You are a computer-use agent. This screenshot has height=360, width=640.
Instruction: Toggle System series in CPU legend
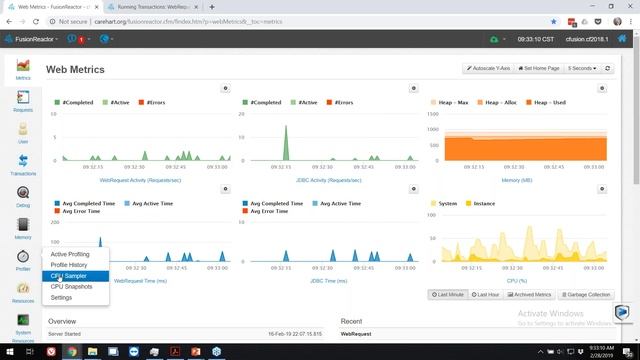pos(444,203)
